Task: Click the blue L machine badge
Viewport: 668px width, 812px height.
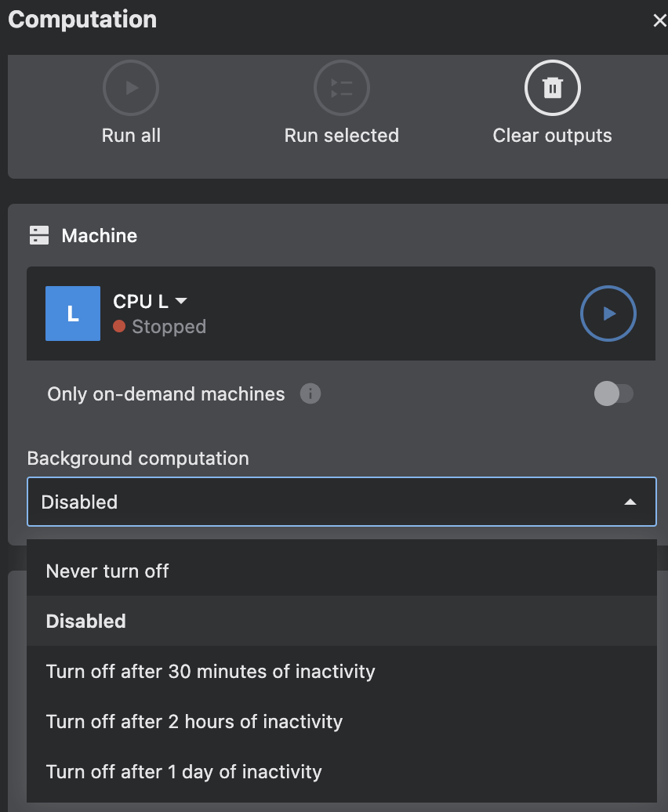Action: 72,314
